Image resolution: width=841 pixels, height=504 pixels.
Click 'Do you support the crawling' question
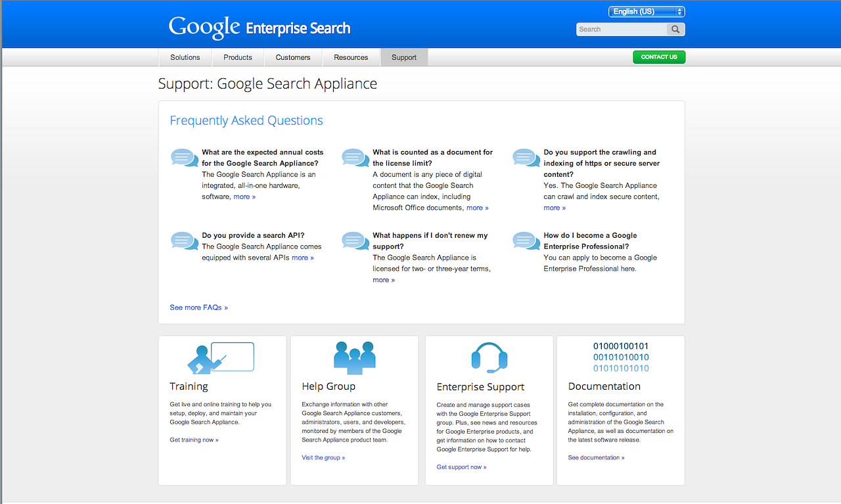point(601,163)
